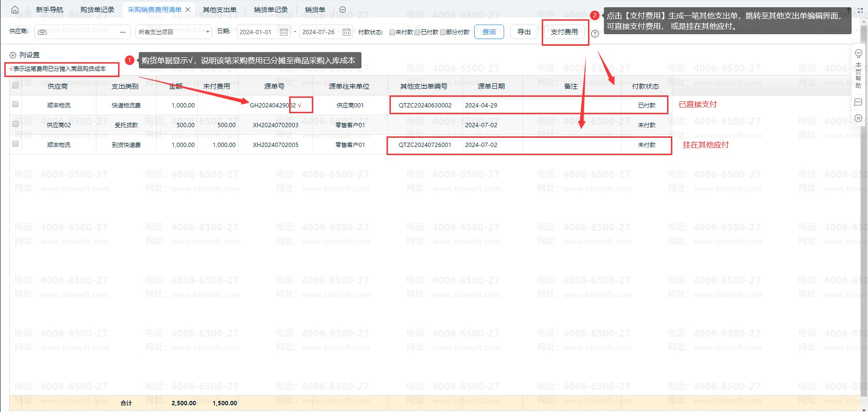Image resolution: width=868 pixels, height=412 pixels.
Task: Switch to the 其他支出单 tab
Action: pos(219,10)
